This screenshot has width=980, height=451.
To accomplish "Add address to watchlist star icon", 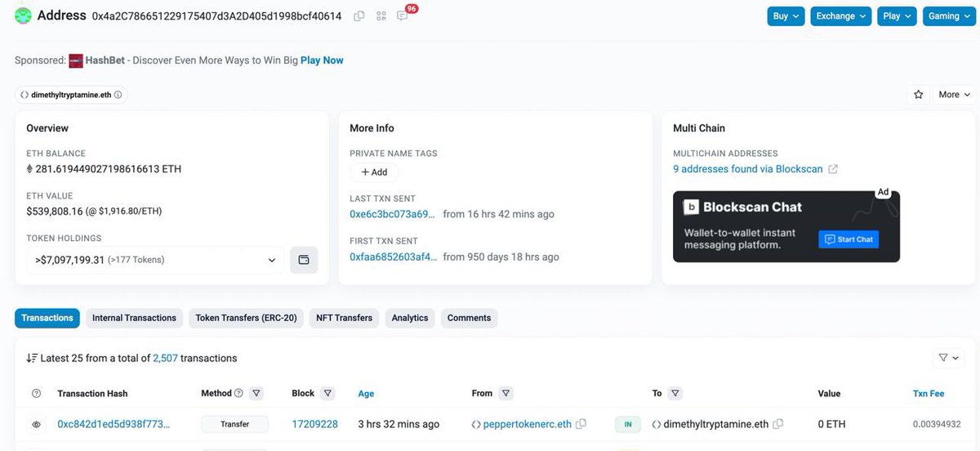I will (919, 95).
